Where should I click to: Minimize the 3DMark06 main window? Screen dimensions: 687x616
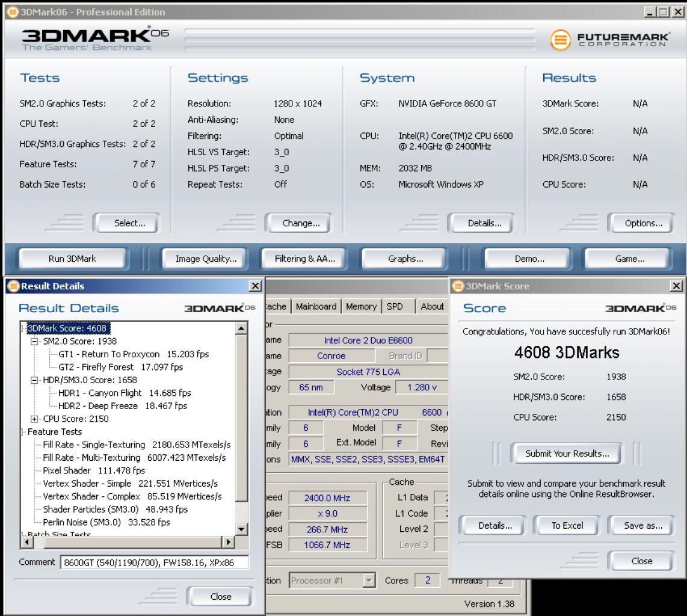[x=650, y=12]
